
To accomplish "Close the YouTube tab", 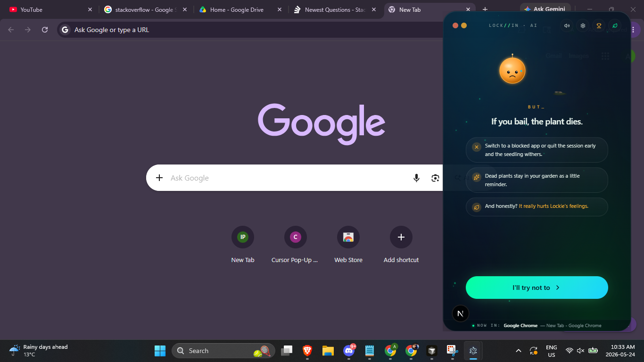I will click(x=90, y=9).
